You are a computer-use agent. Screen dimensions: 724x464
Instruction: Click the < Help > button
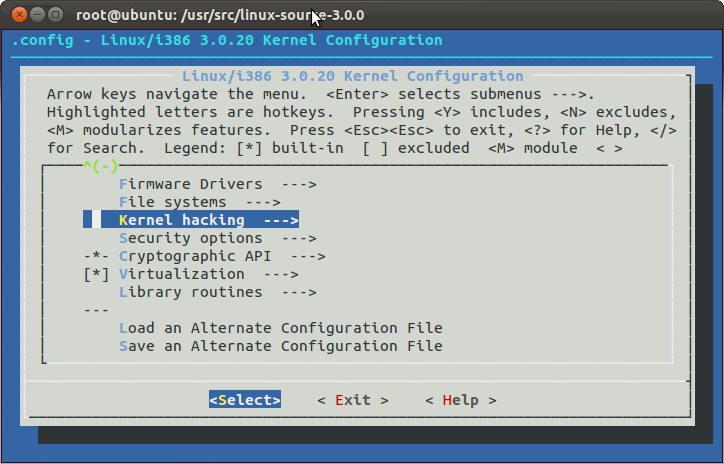(461, 400)
